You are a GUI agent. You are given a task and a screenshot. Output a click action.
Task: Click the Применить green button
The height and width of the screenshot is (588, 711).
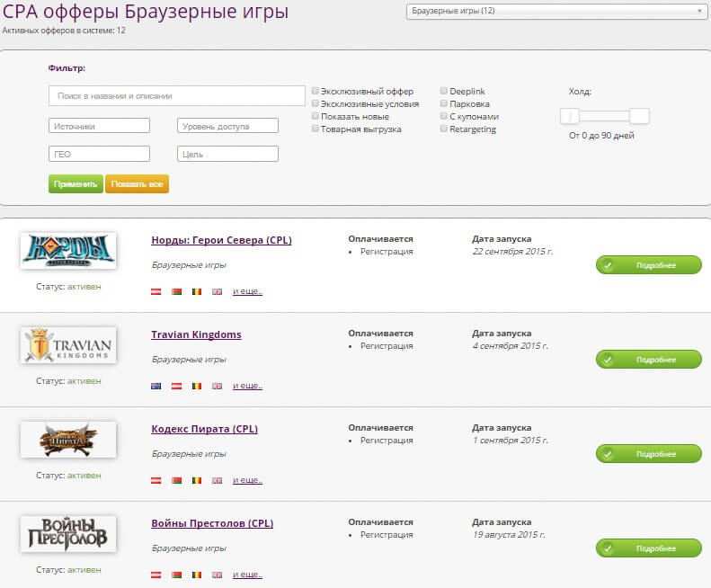pos(76,183)
